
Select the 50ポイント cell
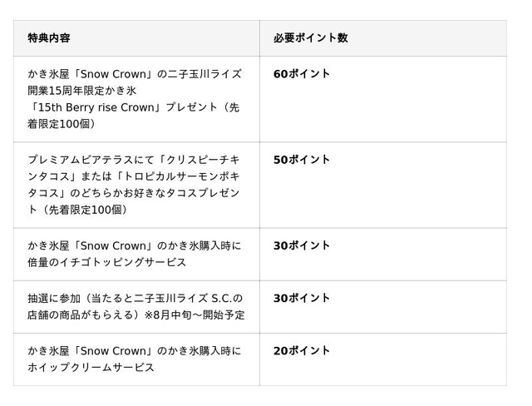302,160
